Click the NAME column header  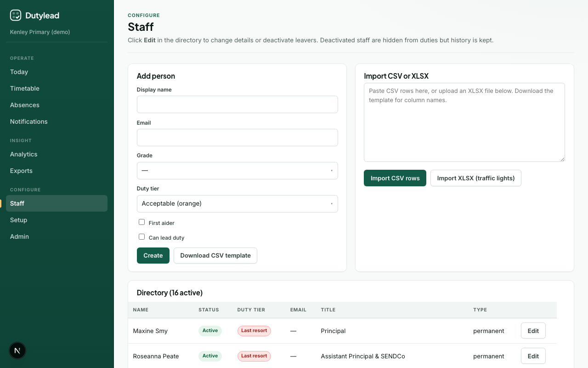click(x=141, y=310)
